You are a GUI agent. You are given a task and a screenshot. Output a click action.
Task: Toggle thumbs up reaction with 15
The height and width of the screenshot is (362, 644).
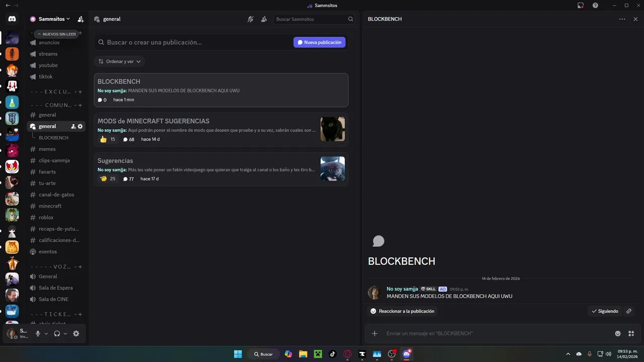pyautogui.click(x=108, y=139)
